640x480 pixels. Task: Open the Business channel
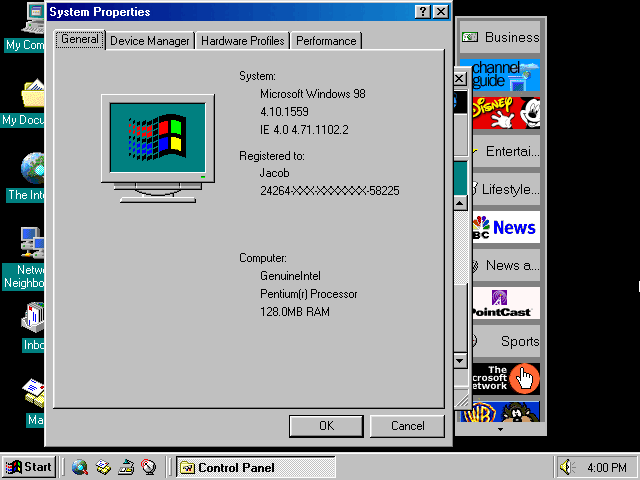(x=500, y=38)
